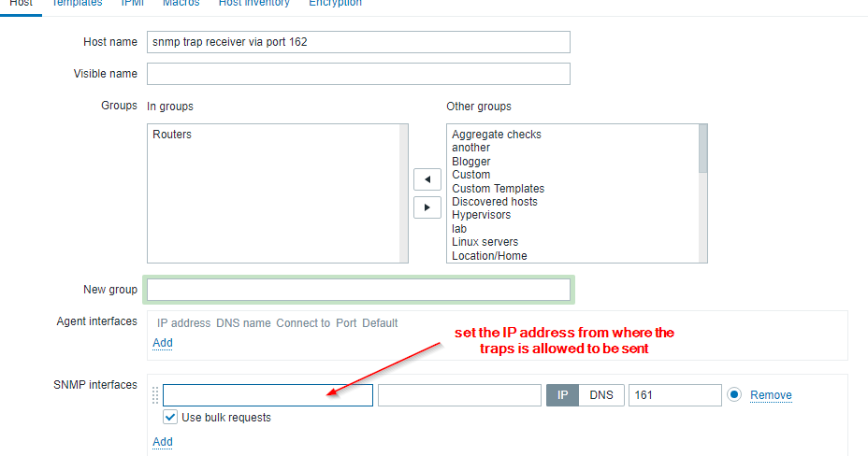Open the Macros tab
Viewport: 868px width, 456px height.
point(181,4)
